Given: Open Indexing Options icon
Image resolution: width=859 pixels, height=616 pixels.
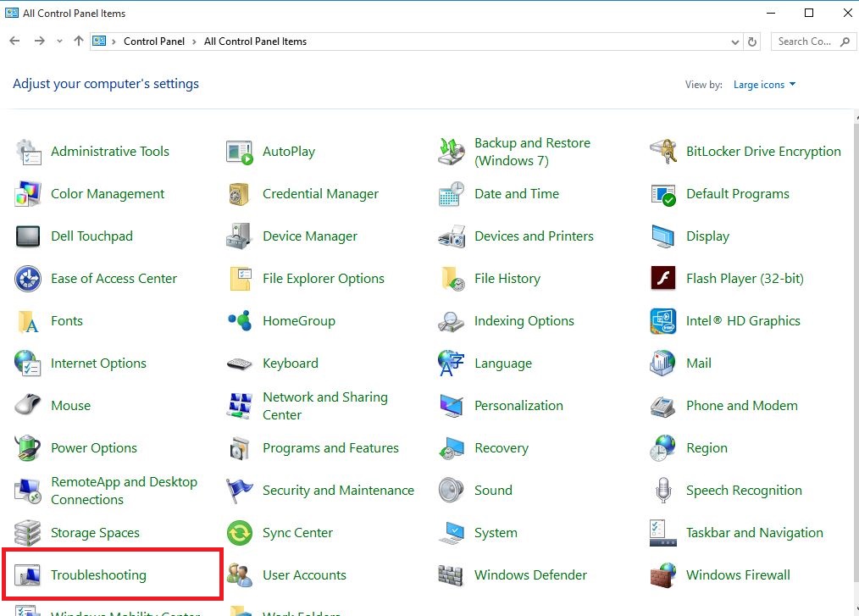Looking at the screenshot, I should coord(452,321).
